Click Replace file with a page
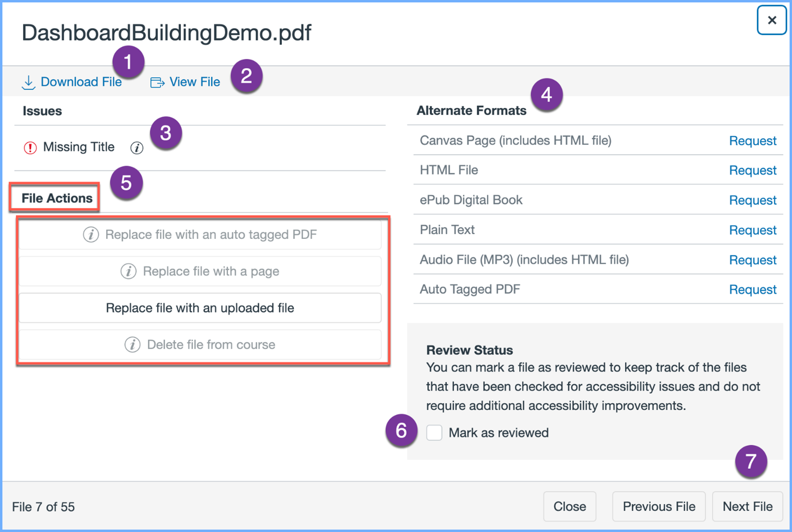Viewport: 792px width, 532px height. click(200, 271)
